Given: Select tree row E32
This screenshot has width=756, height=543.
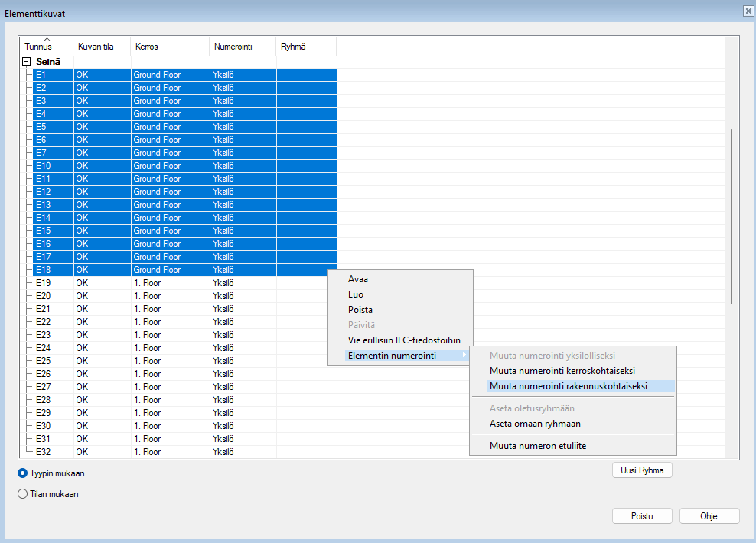Looking at the screenshot, I should pos(185,452).
